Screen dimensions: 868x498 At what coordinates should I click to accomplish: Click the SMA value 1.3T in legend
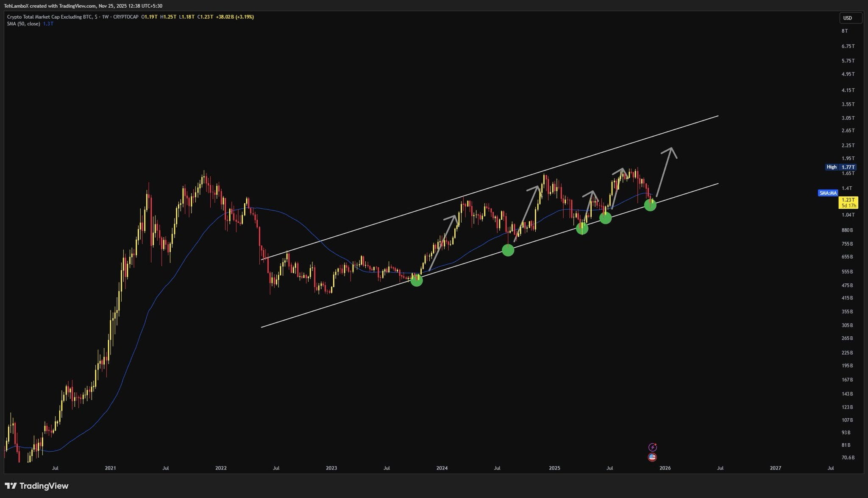pyautogui.click(x=48, y=24)
